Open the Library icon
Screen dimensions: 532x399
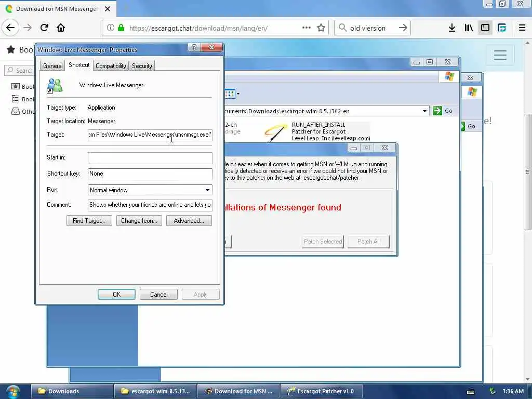[x=469, y=28]
